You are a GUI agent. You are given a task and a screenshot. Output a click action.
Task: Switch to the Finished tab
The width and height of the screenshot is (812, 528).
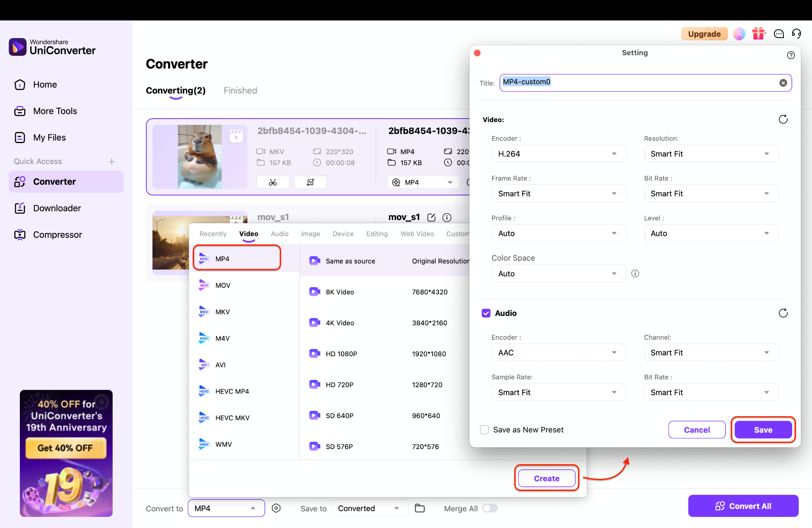240,90
